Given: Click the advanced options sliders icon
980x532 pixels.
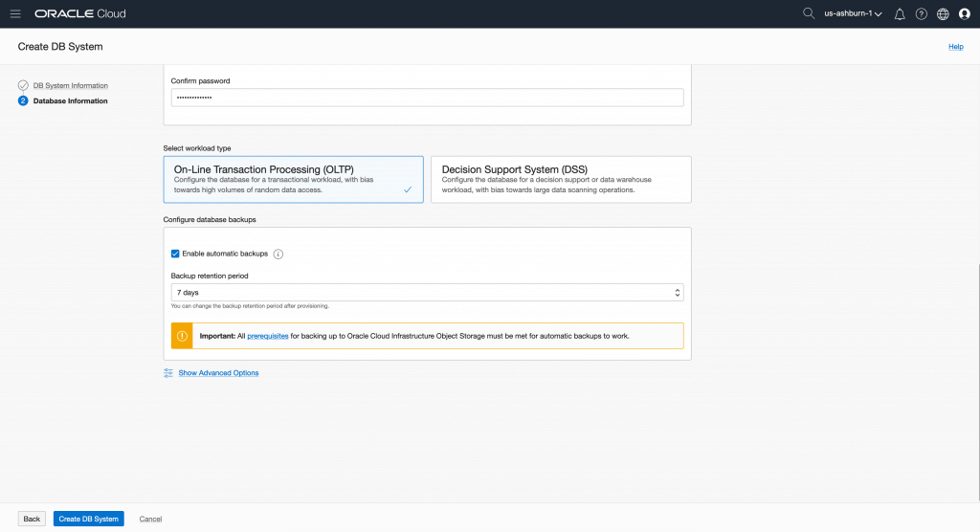Looking at the screenshot, I should point(168,373).
